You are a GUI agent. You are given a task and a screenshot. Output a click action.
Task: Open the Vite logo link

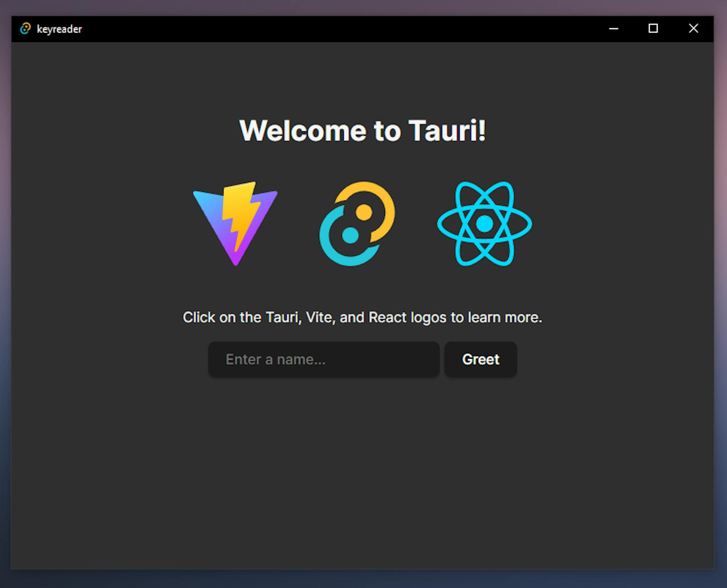[x=235, y=224]
